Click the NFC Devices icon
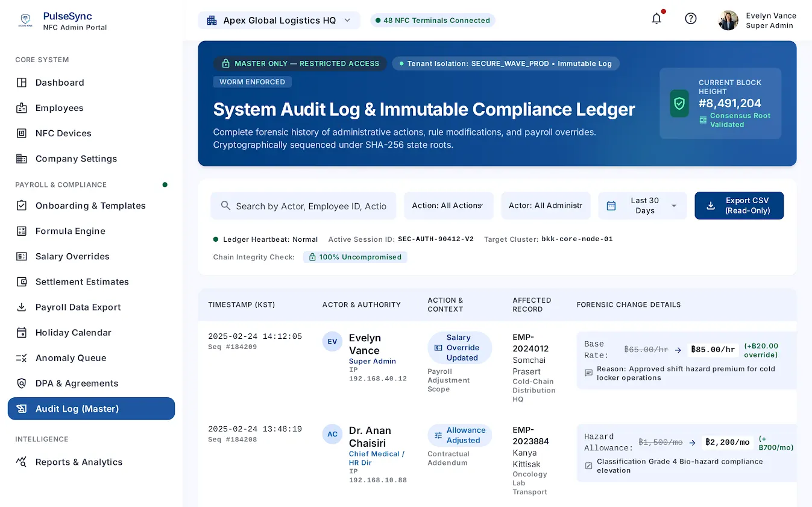 (x=22, y=133)
